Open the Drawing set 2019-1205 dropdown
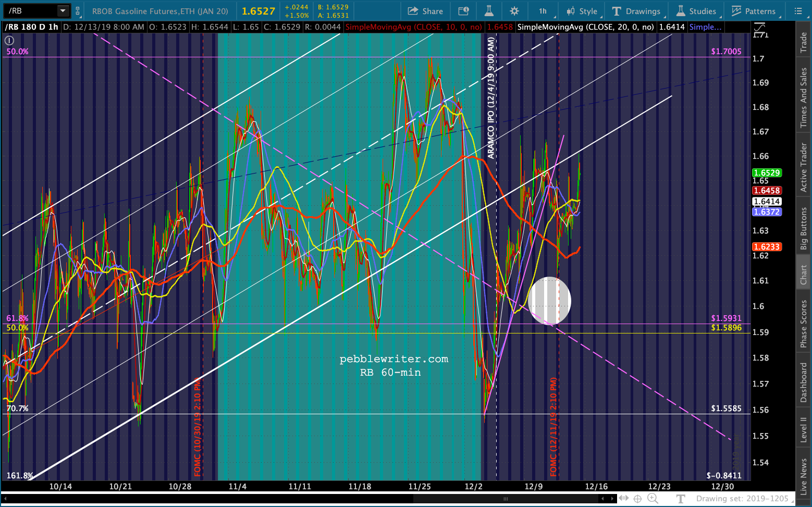 [x=745, y=499]
